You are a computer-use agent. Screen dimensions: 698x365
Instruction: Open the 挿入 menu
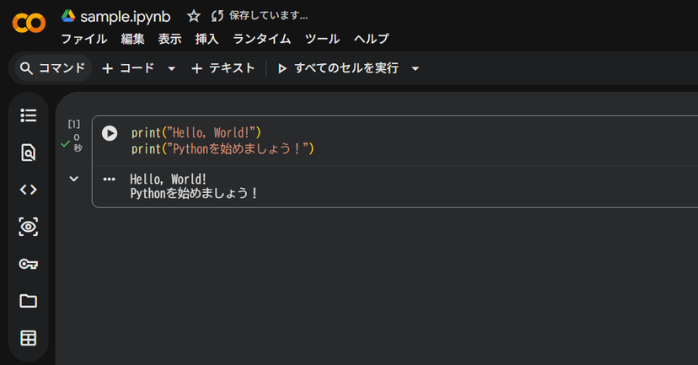point(207,39)
